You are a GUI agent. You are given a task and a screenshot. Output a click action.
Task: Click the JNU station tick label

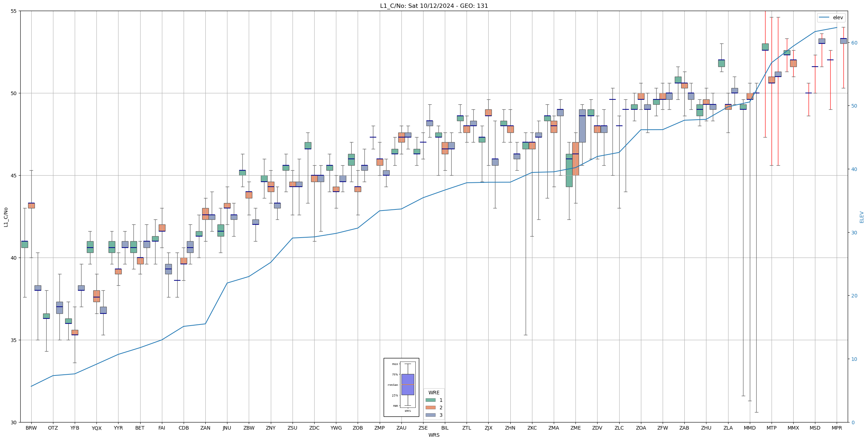tap(227, 428)
